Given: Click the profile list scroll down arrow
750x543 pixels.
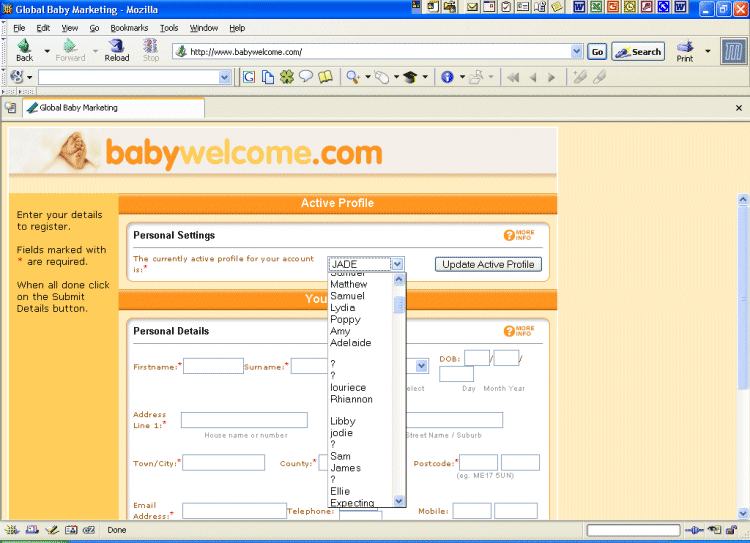Looking at the screenshot, I should [399, 500].
